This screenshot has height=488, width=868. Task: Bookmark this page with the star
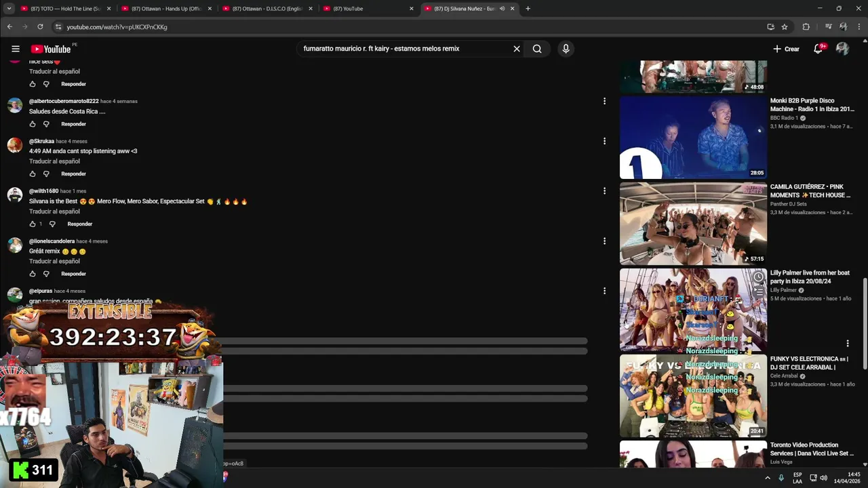point(785,27)
